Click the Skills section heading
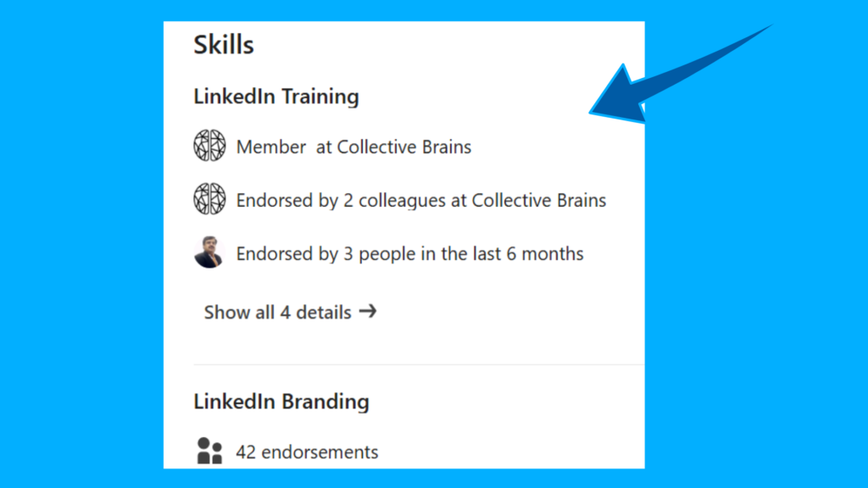The height and width of the screenshot is (488, 868). pos(223,44)
